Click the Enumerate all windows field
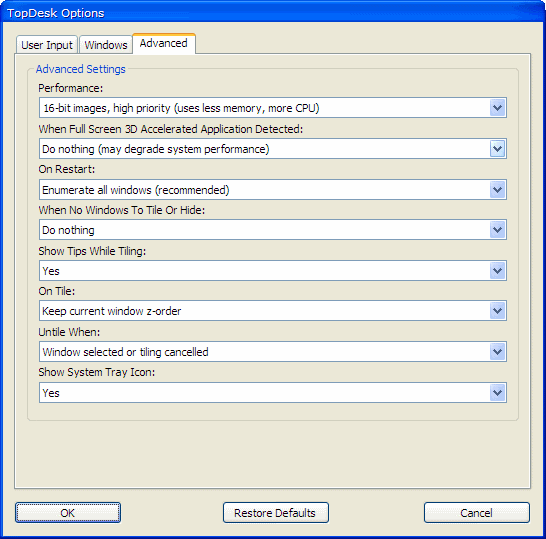 (273, 190)
